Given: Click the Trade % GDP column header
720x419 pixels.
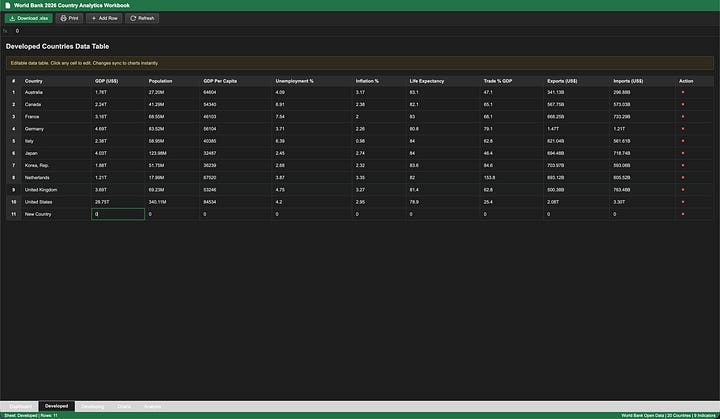Looking at the screenshot, I should (512, 81).
